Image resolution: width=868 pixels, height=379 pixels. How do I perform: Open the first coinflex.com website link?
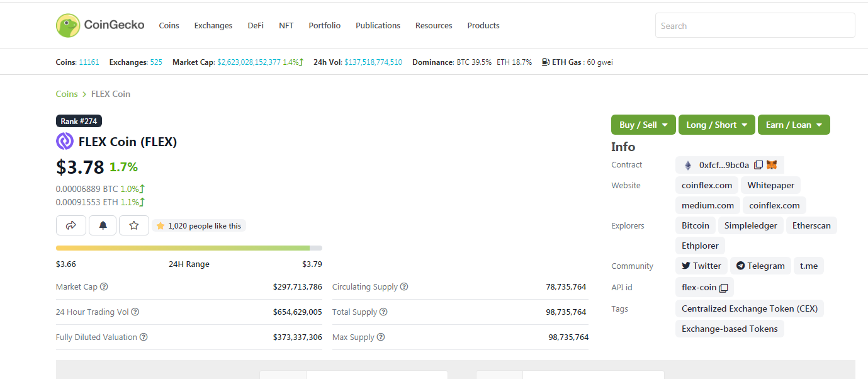coord(707,185)
